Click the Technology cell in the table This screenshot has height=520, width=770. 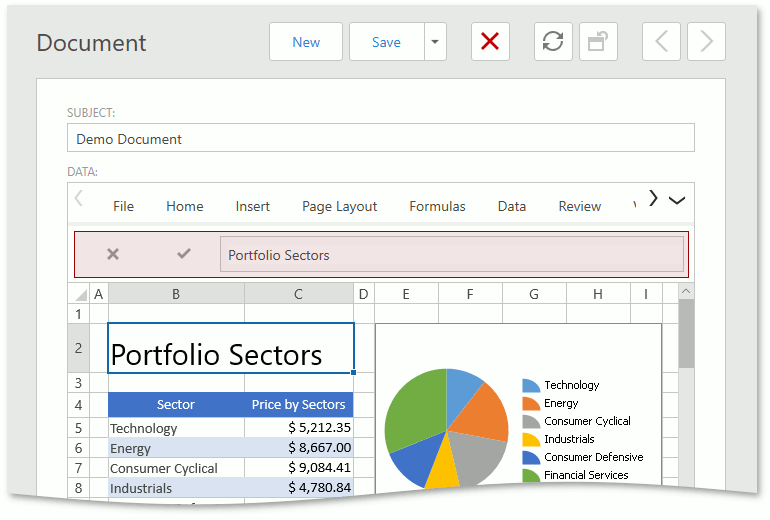pos(176,428)
